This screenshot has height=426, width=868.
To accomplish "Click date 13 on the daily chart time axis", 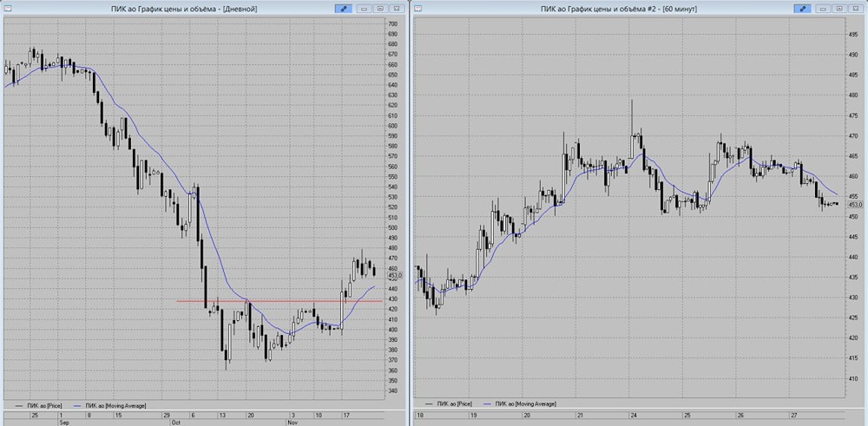I will pyautogui.click(x=222, y=415).
